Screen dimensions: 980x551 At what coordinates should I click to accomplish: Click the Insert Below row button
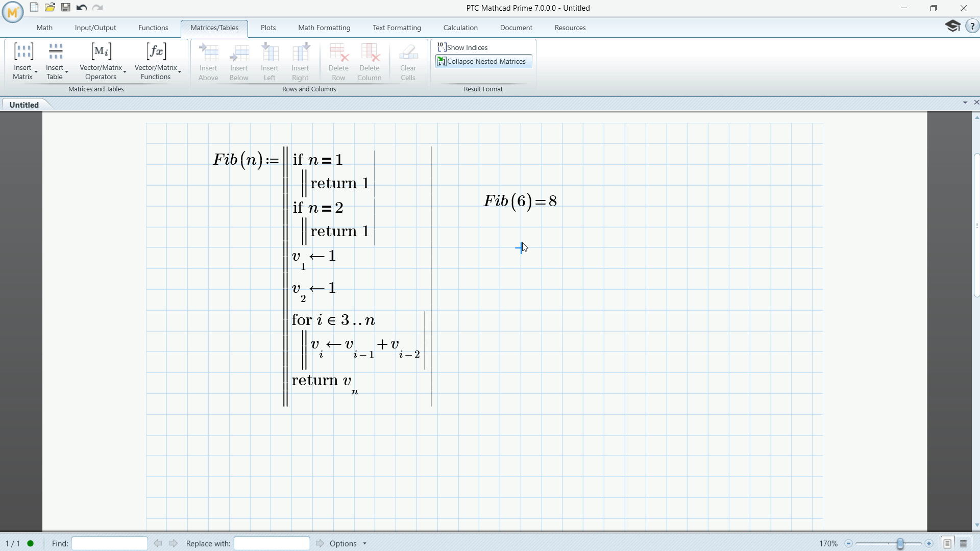coord(239,62)
